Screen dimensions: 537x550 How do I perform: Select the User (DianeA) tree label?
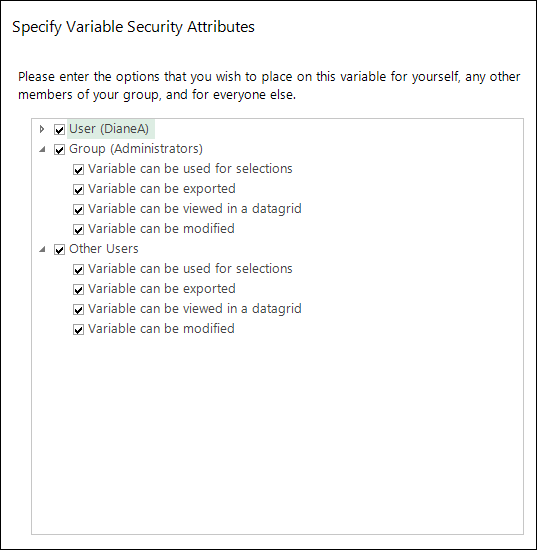point(109,129)
